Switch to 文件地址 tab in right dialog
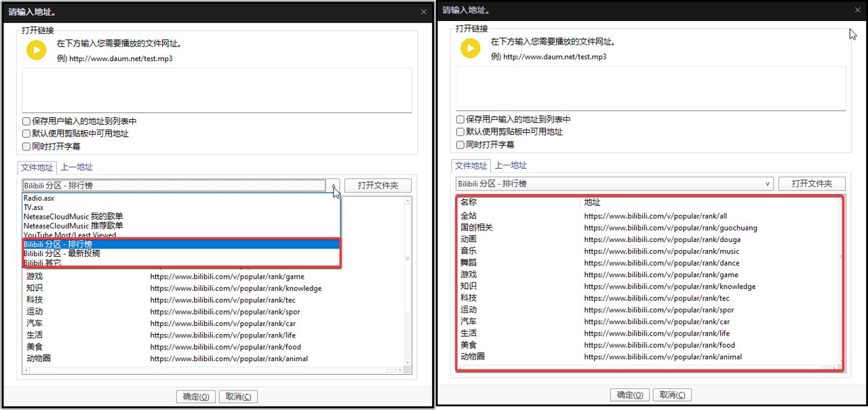This screenshot has height=410, width=868. click(471, 165)
